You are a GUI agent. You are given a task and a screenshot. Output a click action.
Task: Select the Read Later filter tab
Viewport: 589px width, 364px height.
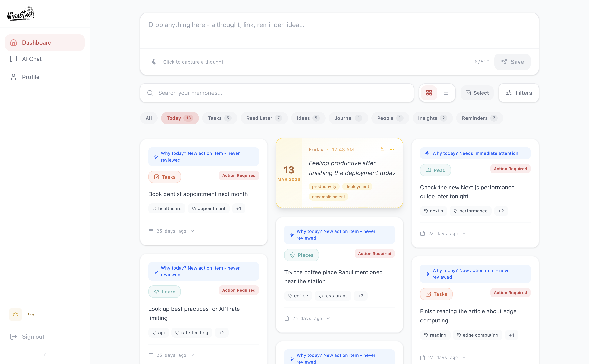[x=264, y=118]
